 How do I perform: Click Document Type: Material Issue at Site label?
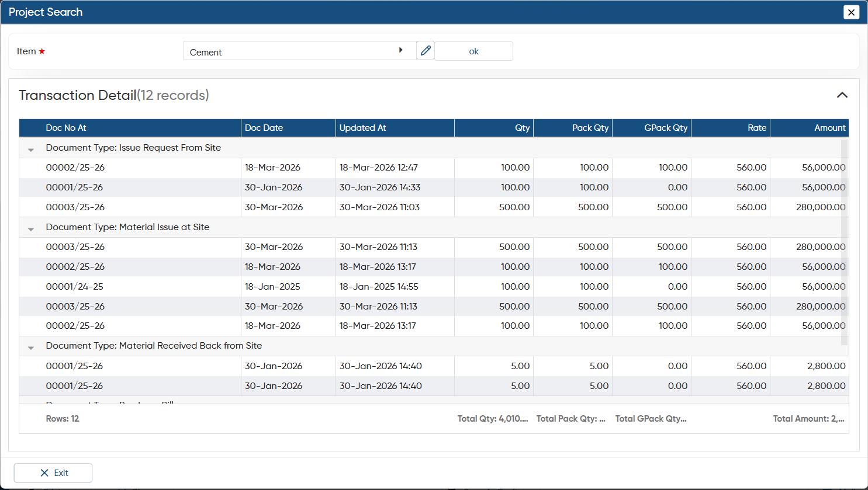click(x=127, y=227)
